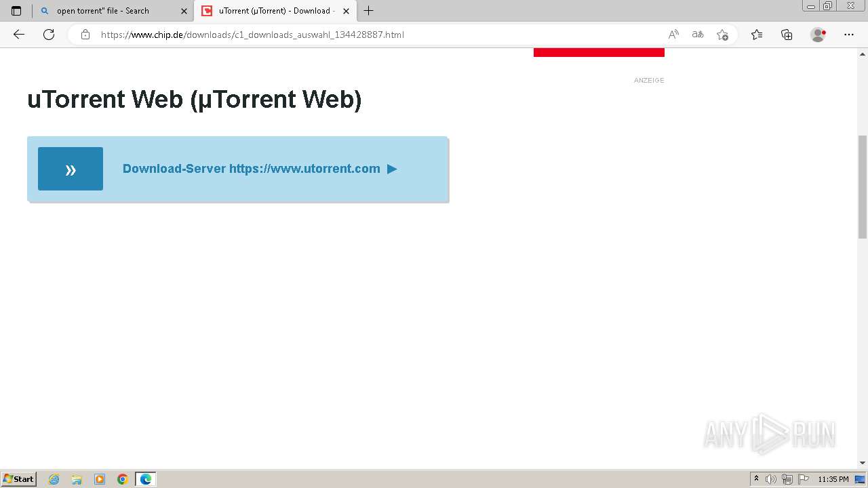Screen dimensions: 868x488
Task: Open the Windows Start menu
Action: 19,479
